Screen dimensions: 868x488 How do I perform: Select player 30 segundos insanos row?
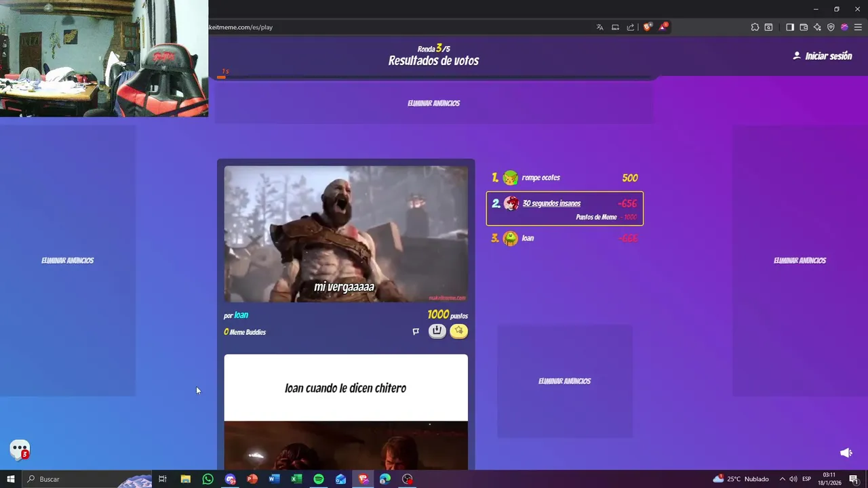coord(565,208)
